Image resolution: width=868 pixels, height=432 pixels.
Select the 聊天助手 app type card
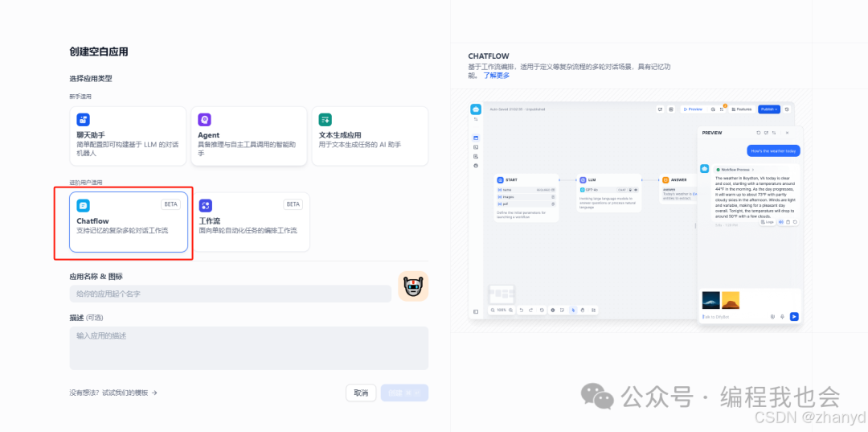(x=128, y=136)
